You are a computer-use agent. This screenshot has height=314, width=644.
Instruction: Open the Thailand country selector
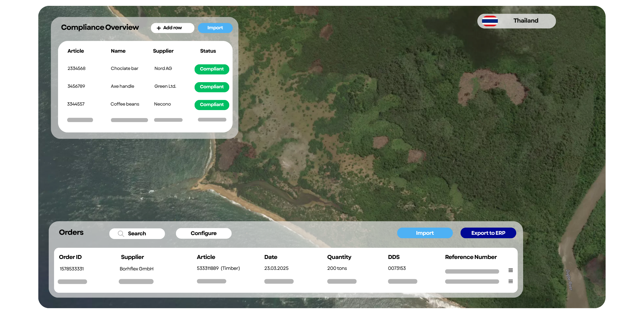point(525,21)
